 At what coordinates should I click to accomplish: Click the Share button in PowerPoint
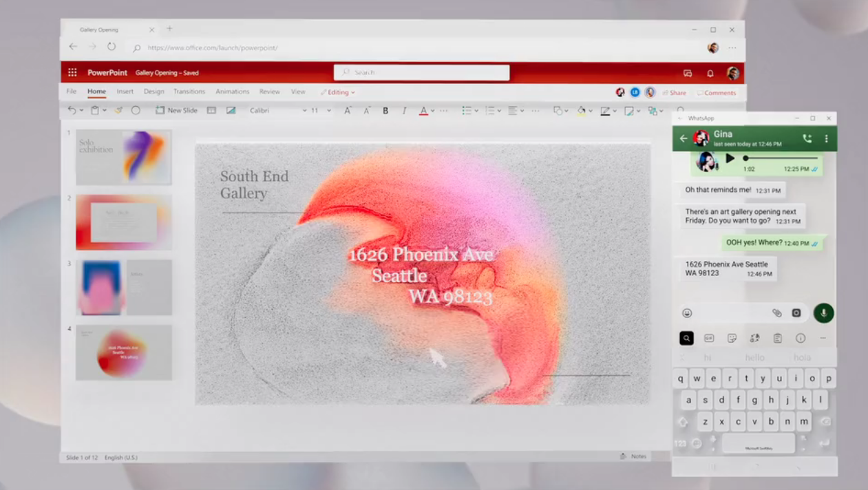[x=674, y=93]
